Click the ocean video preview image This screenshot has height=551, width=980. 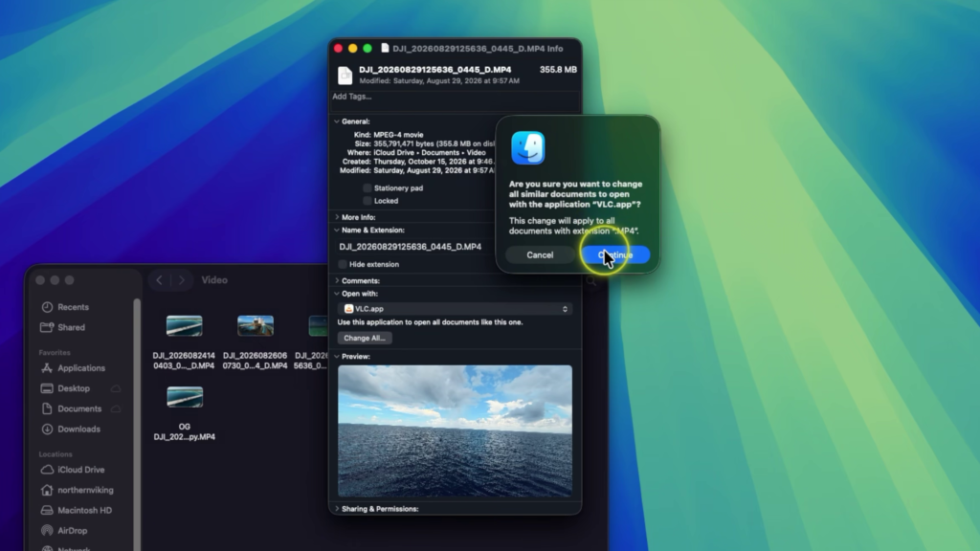click(x=455, y=431)
